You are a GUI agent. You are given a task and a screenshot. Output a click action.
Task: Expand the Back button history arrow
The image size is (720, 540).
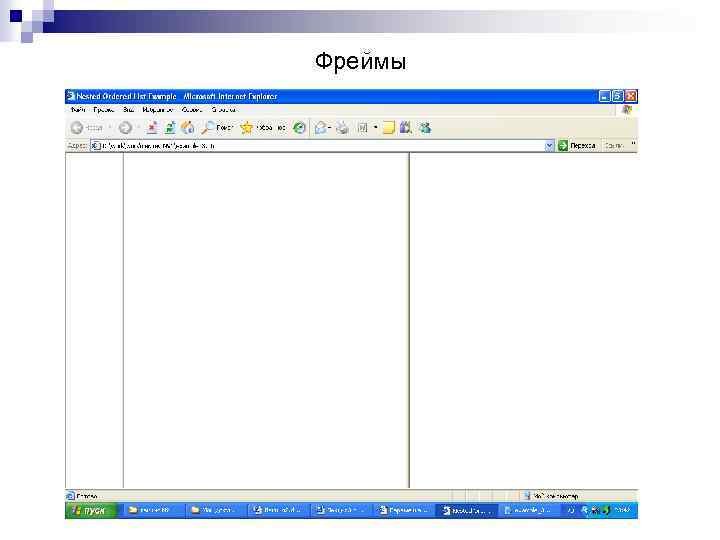click(110, 128)
